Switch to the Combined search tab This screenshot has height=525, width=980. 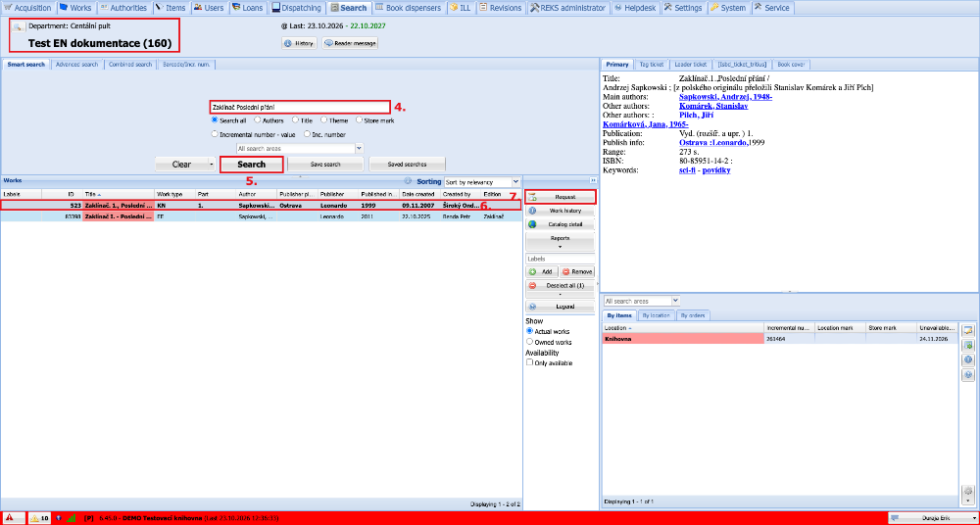point(130,64)
